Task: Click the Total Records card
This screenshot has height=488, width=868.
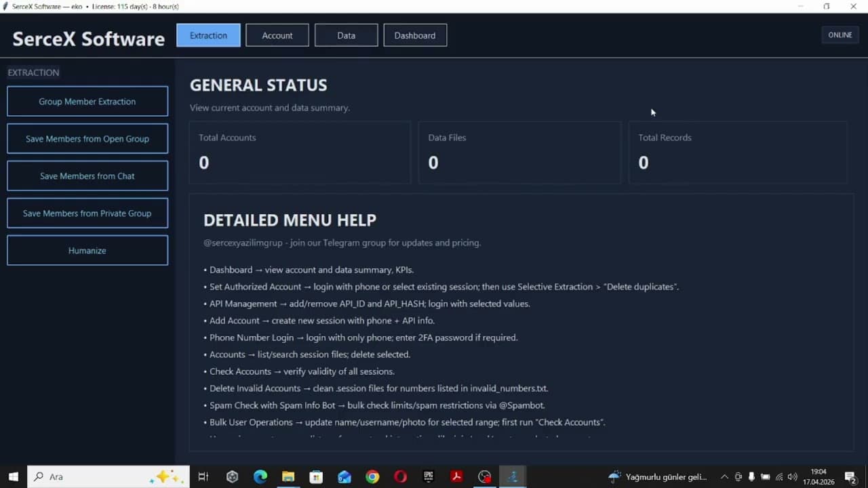Action: 738,152
